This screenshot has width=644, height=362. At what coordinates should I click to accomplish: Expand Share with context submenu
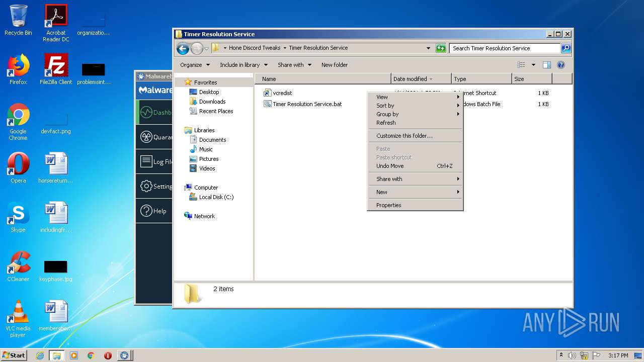click(x=415, y=179)
